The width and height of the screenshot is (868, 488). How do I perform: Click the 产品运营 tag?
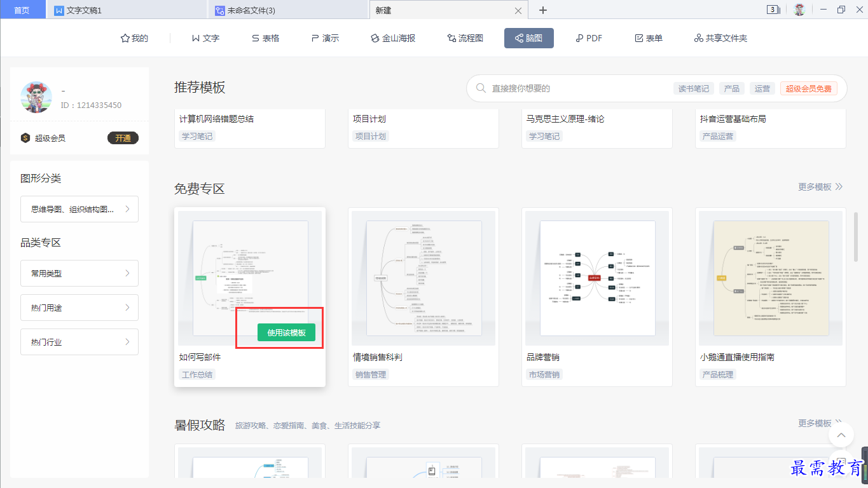(x=718, y=136)
